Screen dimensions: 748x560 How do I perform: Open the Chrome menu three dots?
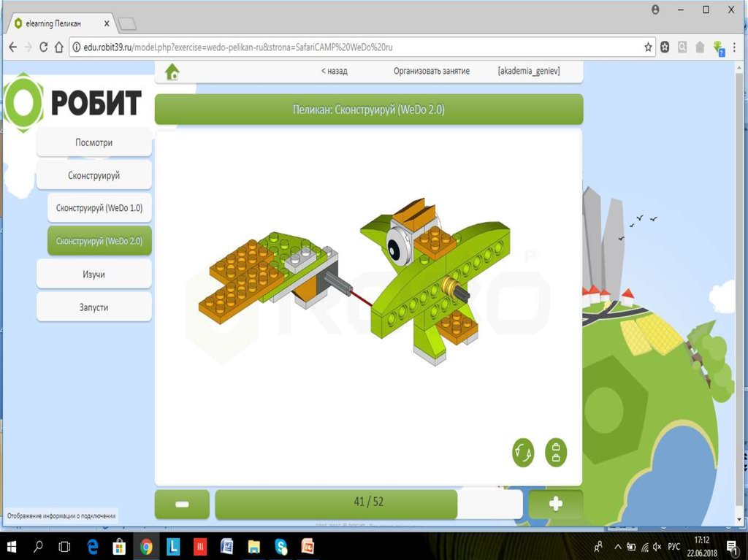click(x=734, y=47)
